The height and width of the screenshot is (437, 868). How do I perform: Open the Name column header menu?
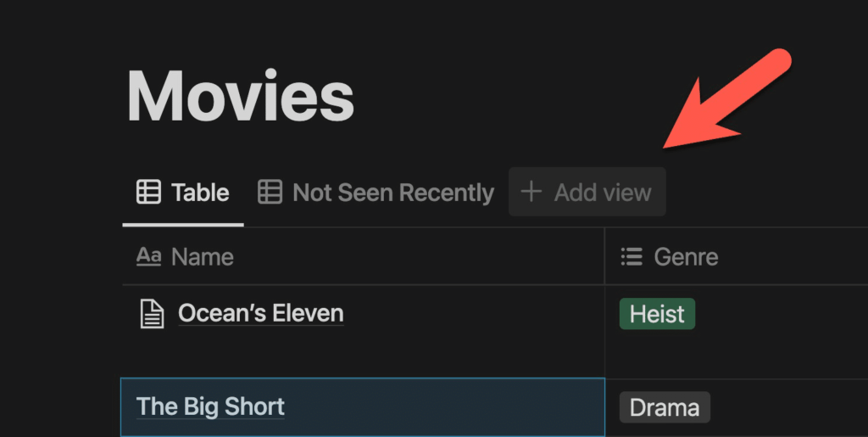363,256
